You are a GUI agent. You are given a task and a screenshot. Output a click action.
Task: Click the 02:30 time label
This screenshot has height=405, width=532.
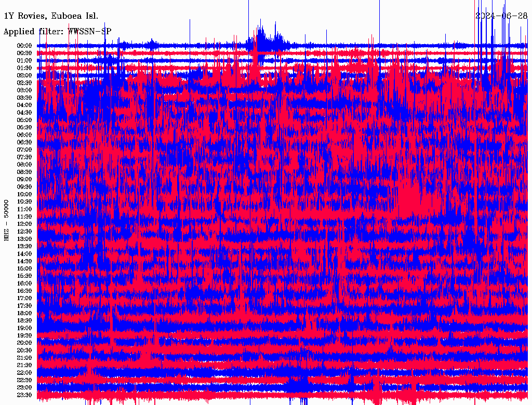[24, 83]
